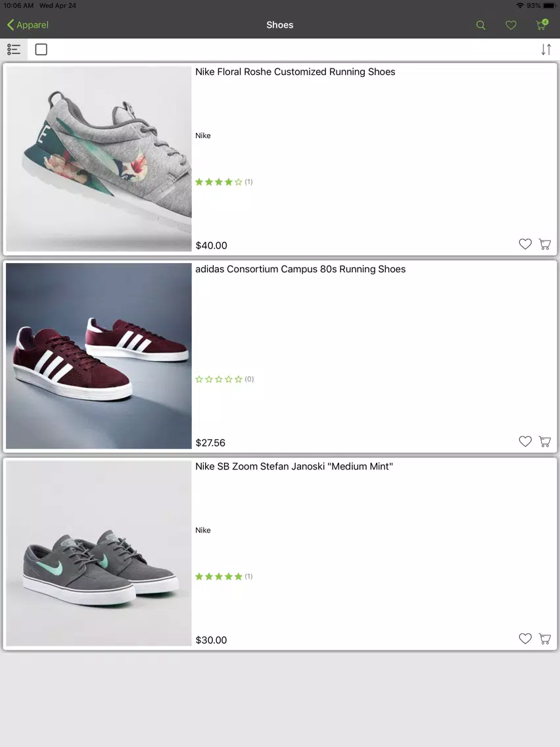
Task: View the four-star rating on Nike Floral Roshe
Action: pyautogui.click(x=224, y=181)
